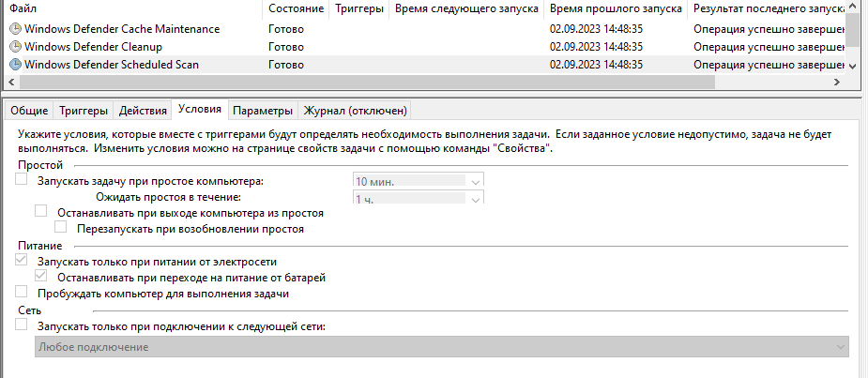The width and height of the screenshot is (868, 378).
Task: Select the Windows Defender Cleanup task name
Action: pos(93,47)
